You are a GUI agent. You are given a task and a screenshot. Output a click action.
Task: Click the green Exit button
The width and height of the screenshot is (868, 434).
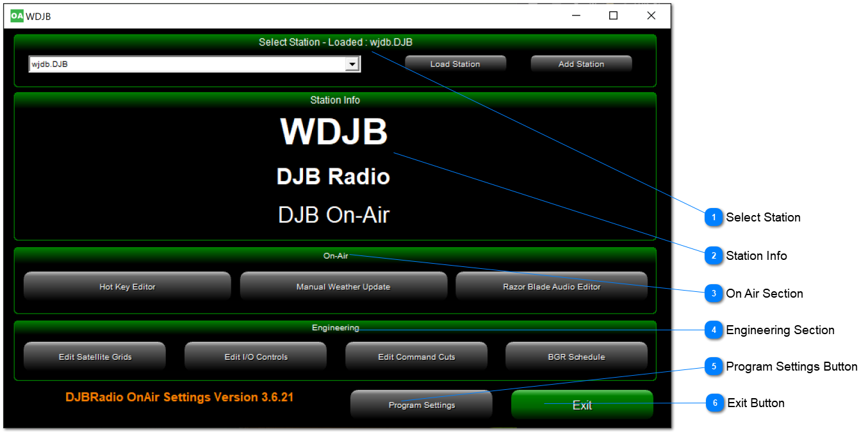click(582, 405)
